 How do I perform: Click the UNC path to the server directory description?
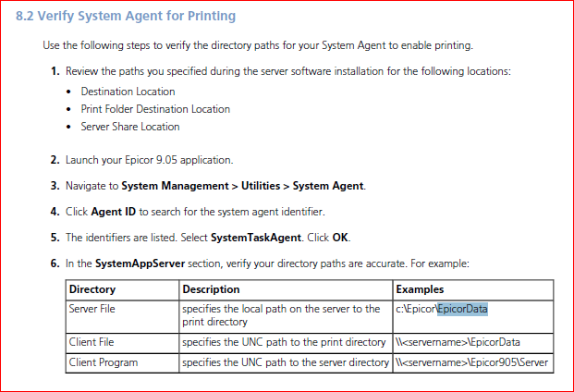pos(285,362)
